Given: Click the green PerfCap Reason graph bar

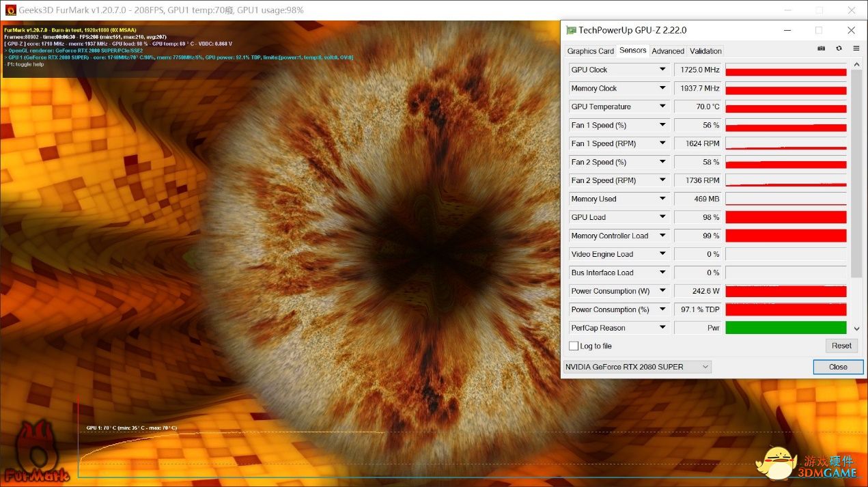Looking at the screenshot, I should pos(786,328).
